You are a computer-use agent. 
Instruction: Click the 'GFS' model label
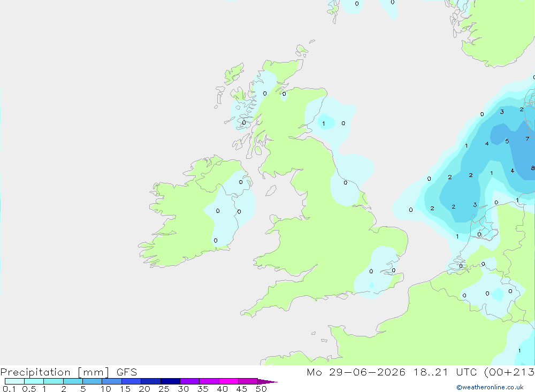(x=127, y=372)
